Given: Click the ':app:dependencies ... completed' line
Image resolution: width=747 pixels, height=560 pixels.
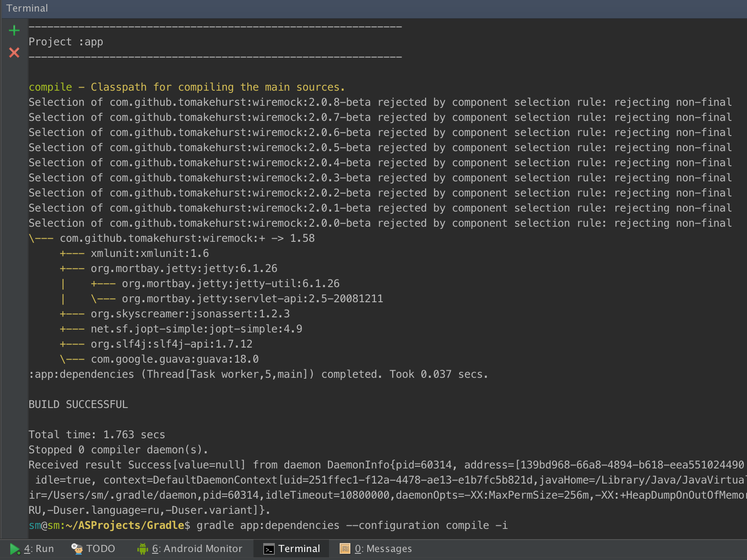Looking at the screenshot, I should pos(258,374).
